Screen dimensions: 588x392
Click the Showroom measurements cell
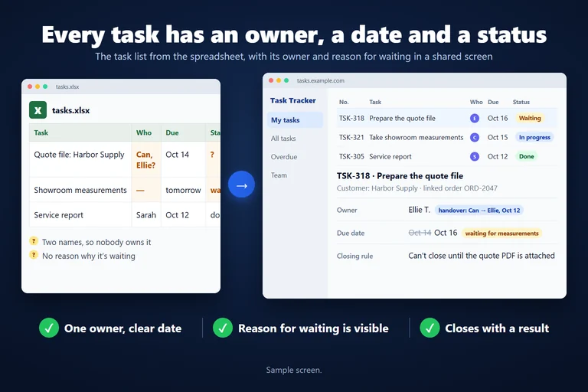tap(80, 190)
